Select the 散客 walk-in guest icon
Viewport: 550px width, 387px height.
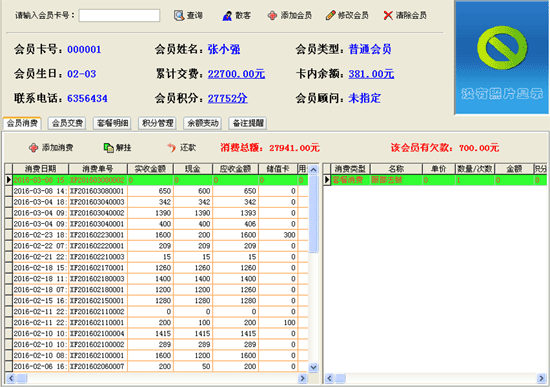pos(227,15)
